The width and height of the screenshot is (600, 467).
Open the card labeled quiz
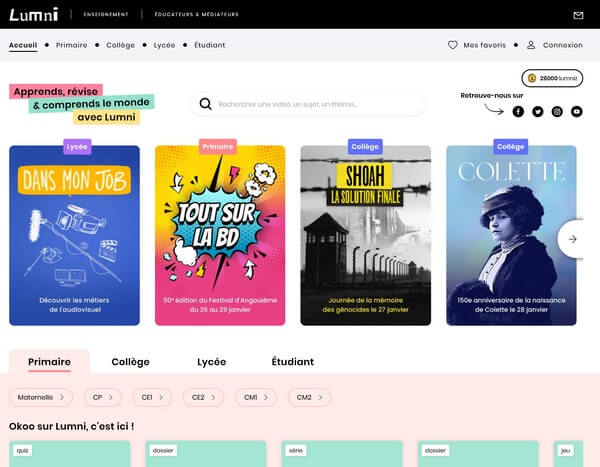pos(70,454)
